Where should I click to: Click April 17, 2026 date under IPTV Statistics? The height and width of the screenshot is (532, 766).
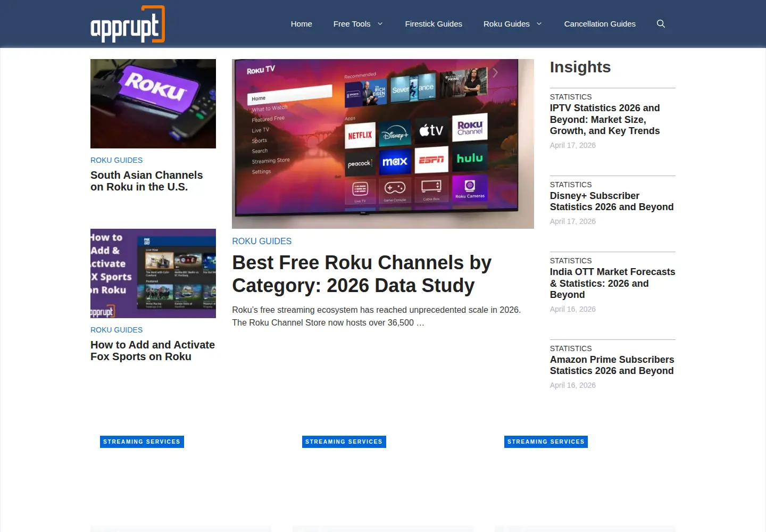tap(573, 145)
